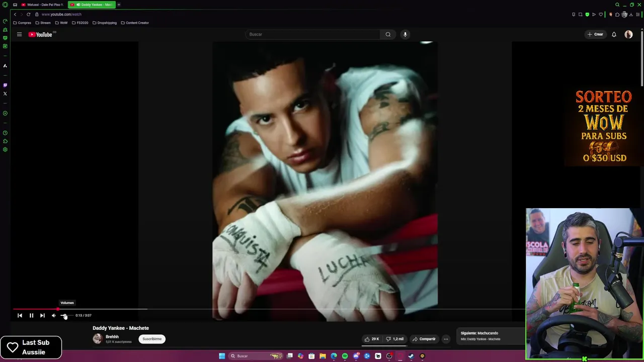Open the Siguiente: Machucando mix panel
Viewport: 644px width, 362px height.
coord(491,336)
